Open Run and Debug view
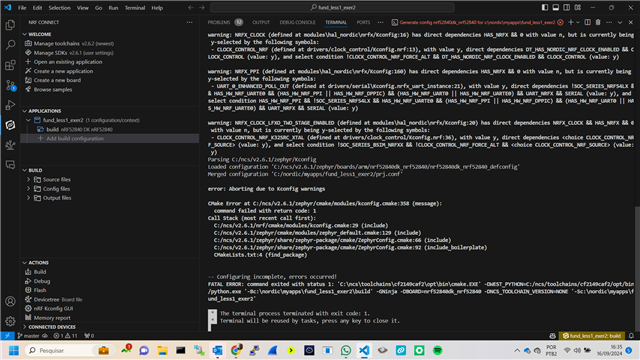Screen dimensions: 640x360 (10, 105)
